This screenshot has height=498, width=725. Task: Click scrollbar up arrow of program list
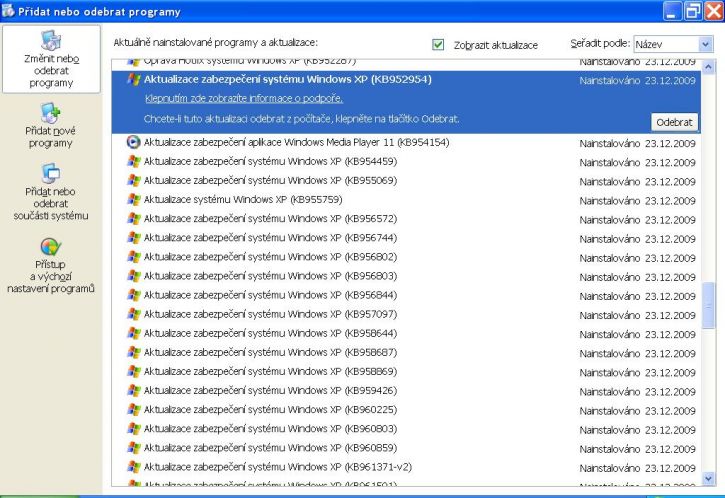coord(708,68)
